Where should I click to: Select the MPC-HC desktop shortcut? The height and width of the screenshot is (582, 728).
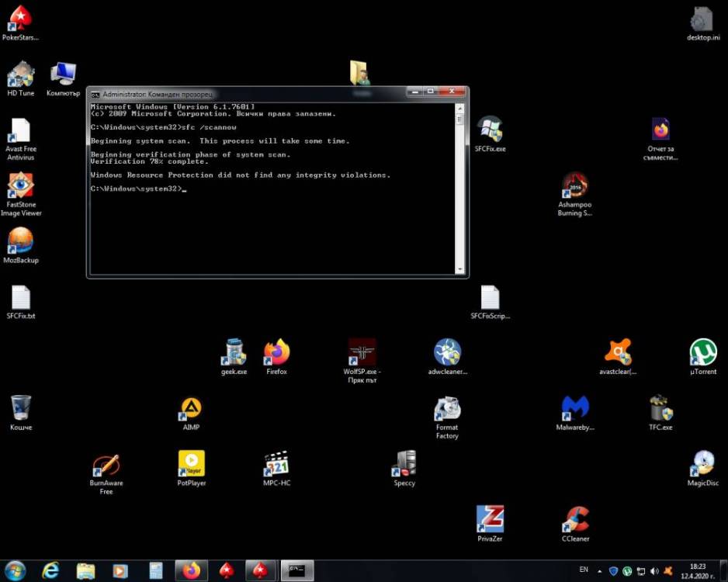277,468
